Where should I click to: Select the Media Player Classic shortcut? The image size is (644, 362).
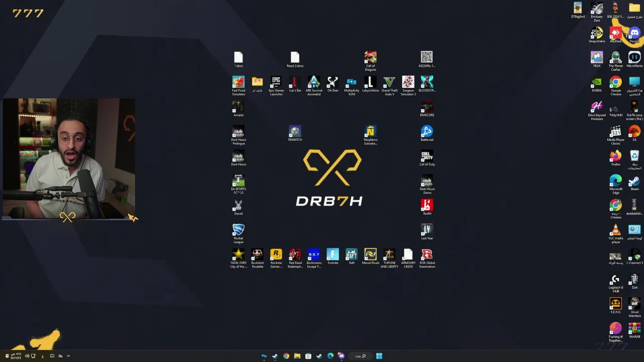(616, 135)
